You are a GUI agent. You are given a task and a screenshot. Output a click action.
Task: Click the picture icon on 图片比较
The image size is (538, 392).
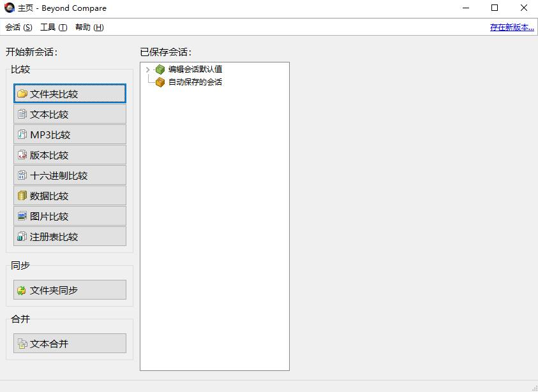tap(22, 216)
